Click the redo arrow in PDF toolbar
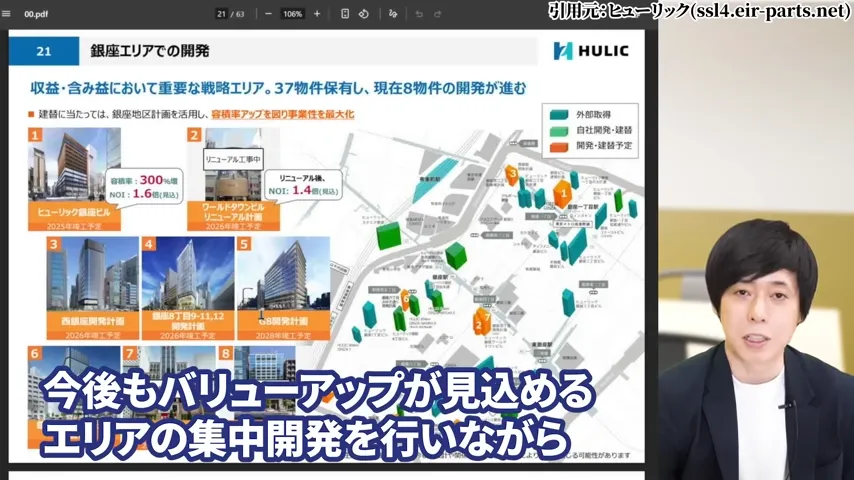Viewport: 854px width, 480px height. tap(437, 14)
